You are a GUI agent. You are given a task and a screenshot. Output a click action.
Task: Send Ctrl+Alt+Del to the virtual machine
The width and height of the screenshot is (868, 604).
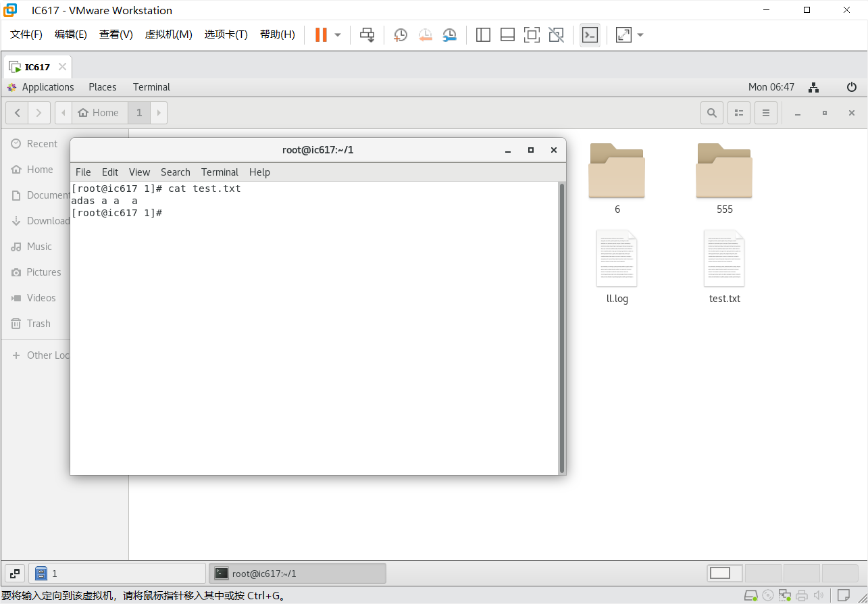(367, 34)
